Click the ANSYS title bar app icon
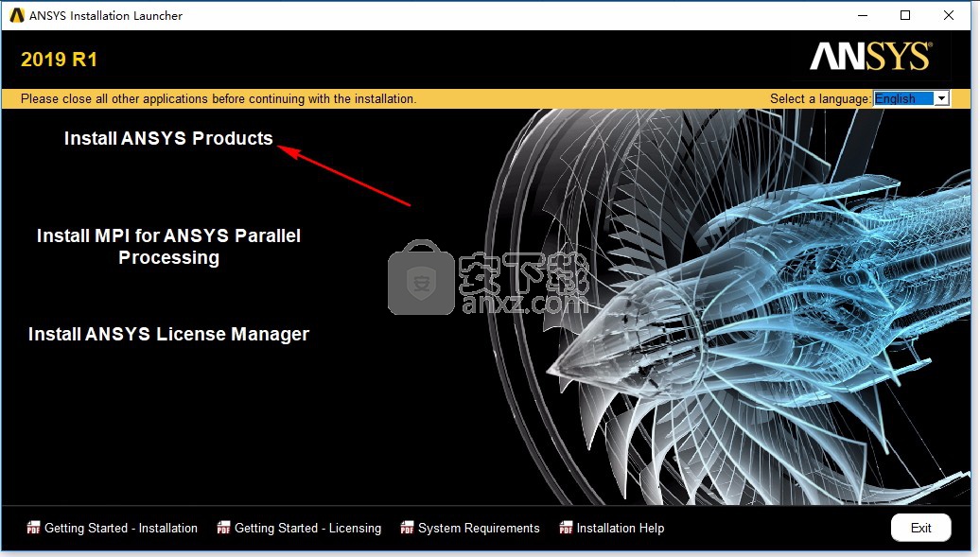Image resolution: width=980 pixels, height=557 pixels. [17, 15]
